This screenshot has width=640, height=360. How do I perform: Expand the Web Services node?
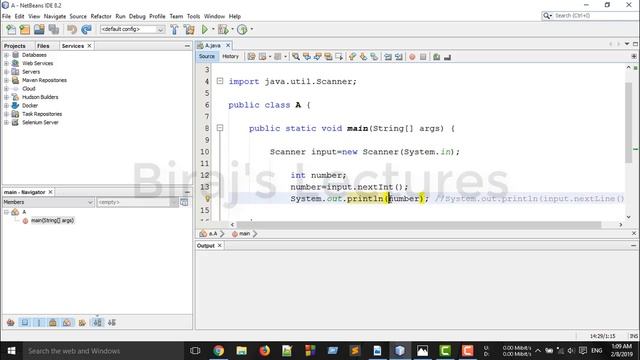click(6, 63)
